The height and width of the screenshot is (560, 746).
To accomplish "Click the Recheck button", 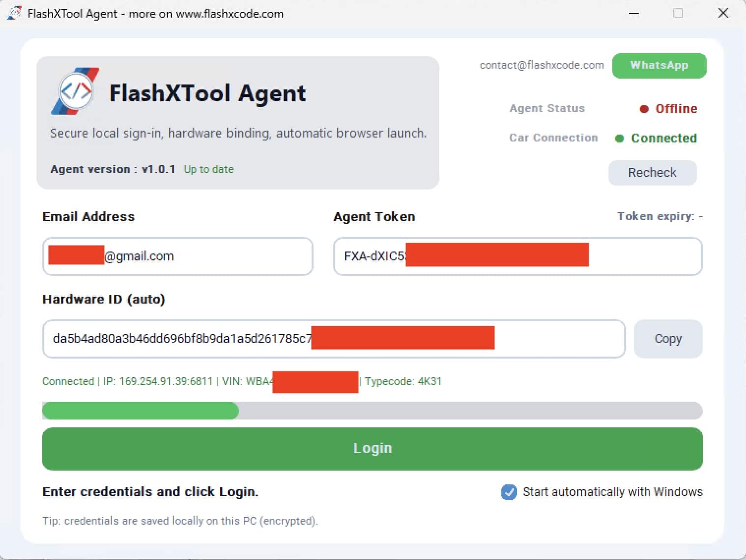I will coord(652,173).
